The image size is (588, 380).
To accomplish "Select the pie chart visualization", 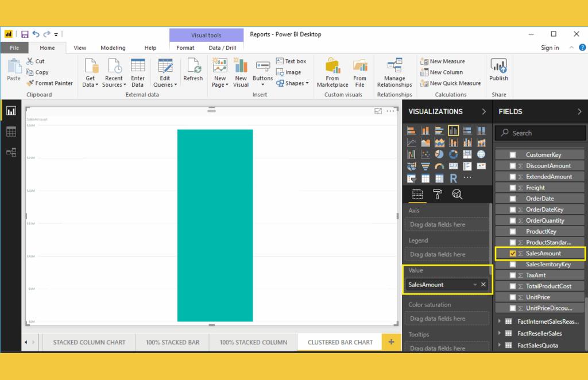I will [440, 154].
